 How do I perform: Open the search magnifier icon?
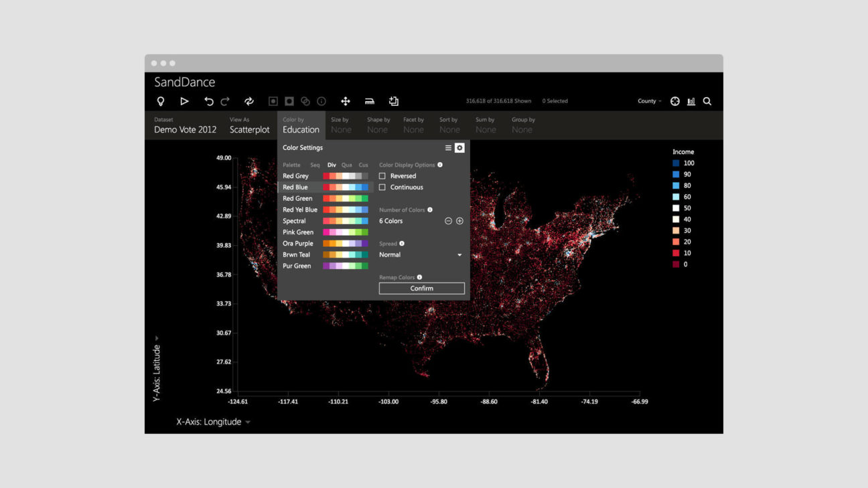click(x=707, y=101)
